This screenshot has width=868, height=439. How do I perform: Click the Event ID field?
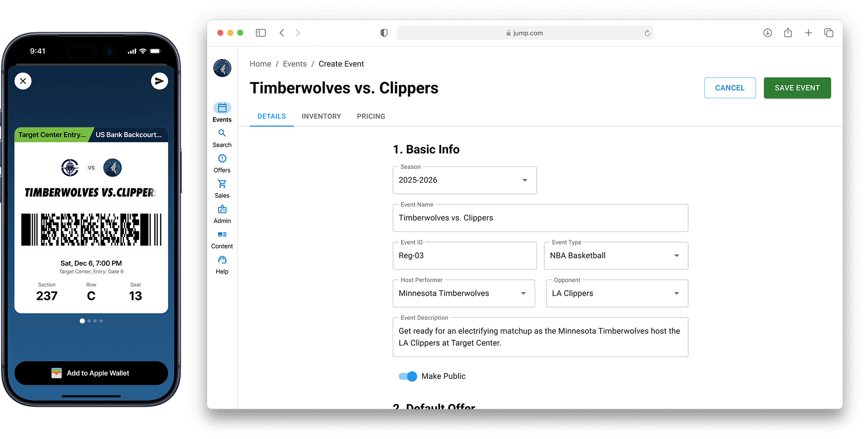point(464,256)
